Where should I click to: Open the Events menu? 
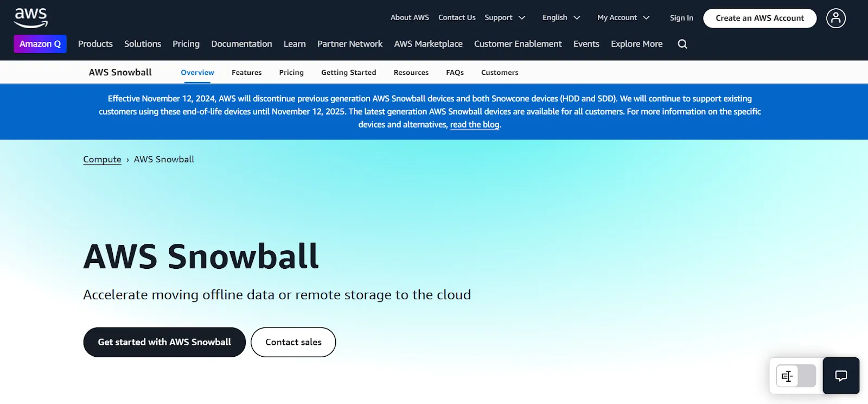(586, 44)
